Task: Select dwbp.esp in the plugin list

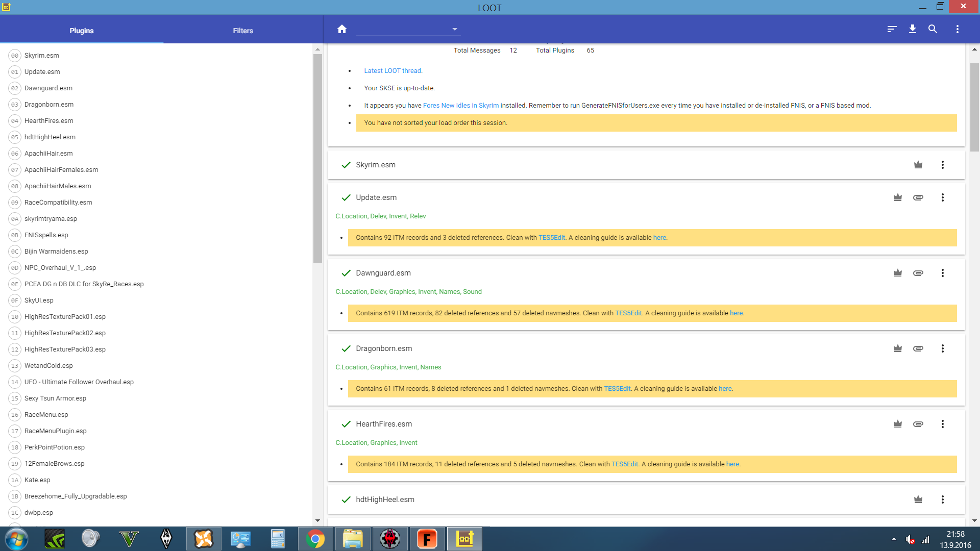Action: click(x=156, y=513)
